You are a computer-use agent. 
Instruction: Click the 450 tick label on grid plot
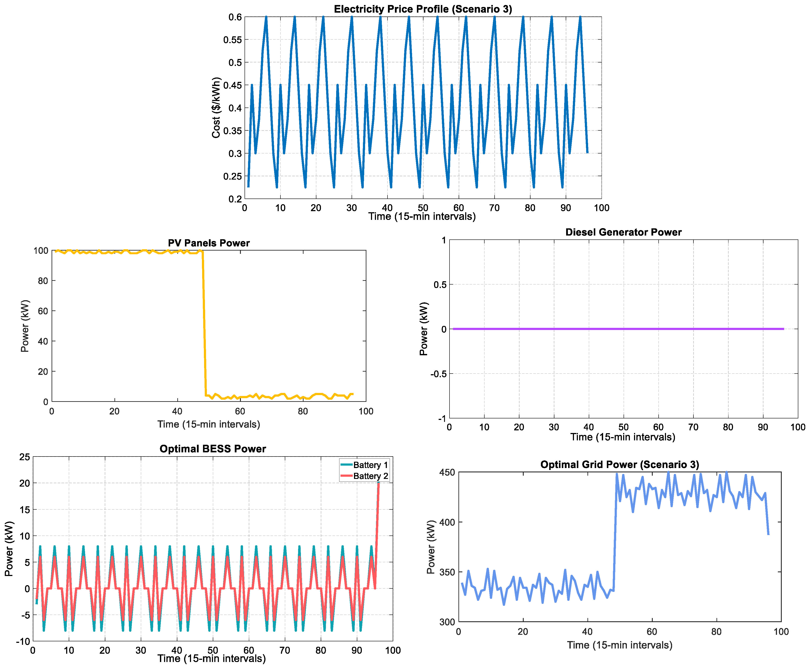(447, 472)
